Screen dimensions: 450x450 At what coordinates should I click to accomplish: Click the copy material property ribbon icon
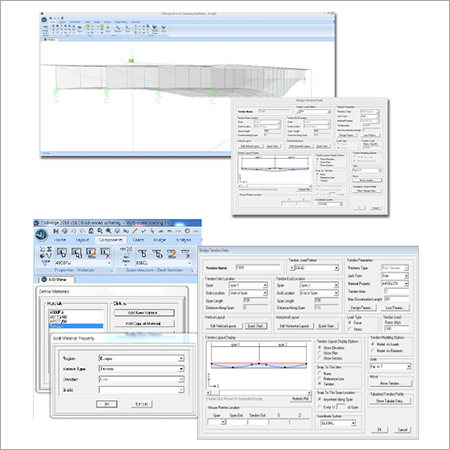pyautogui.click(x=76, y=253)
